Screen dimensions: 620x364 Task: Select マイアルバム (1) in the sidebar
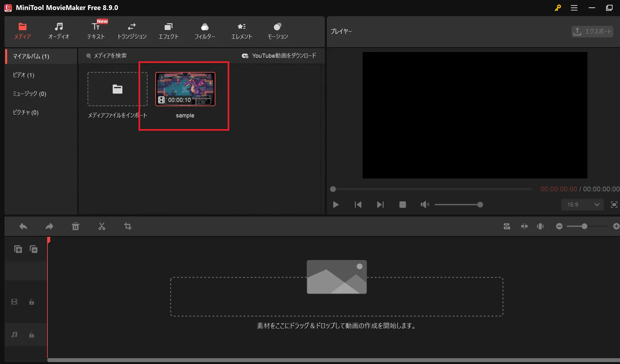click(41, 56)
